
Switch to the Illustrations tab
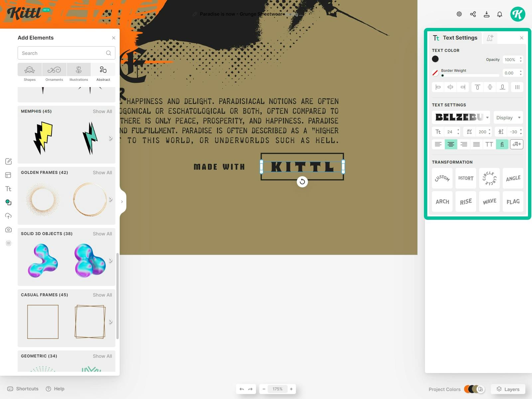click(79, 73)
